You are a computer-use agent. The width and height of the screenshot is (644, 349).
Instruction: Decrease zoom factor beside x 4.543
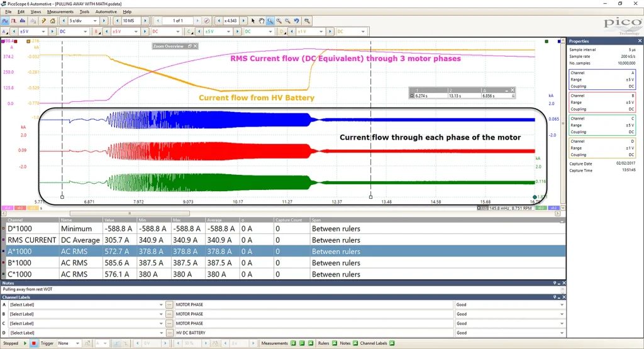(x=219, y=21)
